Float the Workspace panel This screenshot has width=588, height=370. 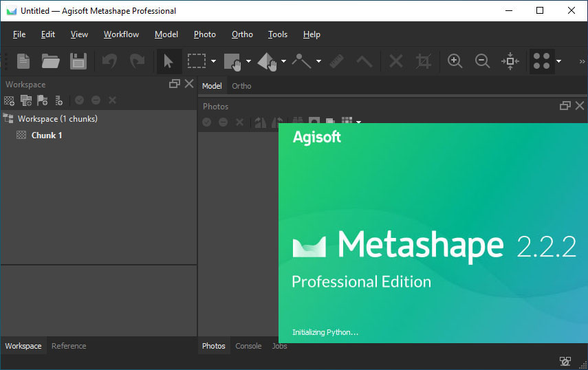coord(175,84)
